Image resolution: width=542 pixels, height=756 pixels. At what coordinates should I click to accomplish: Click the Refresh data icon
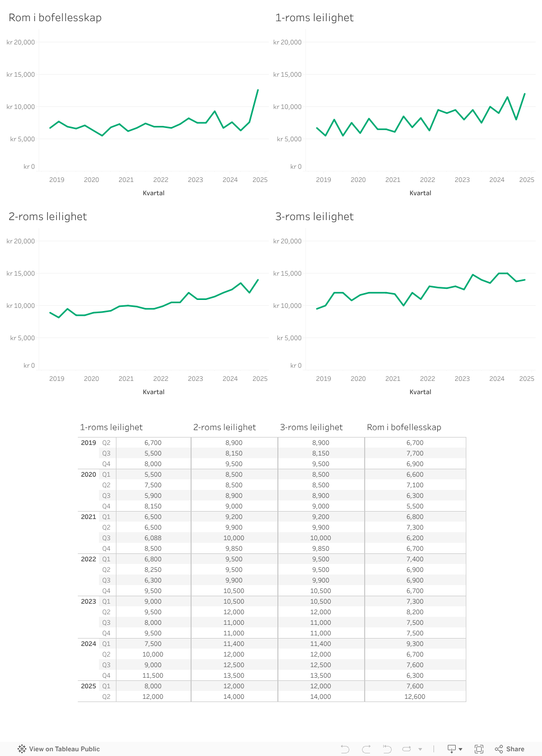point(407,749)
